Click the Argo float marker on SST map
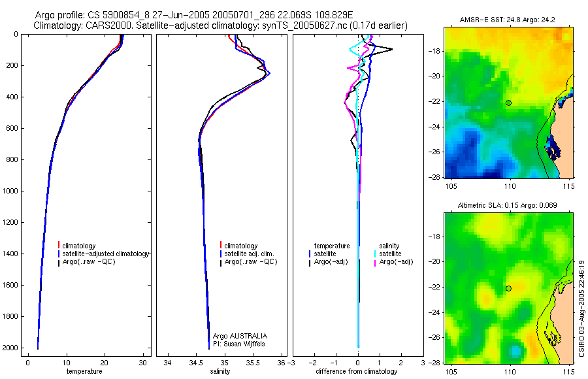 (x=508, y=103)
